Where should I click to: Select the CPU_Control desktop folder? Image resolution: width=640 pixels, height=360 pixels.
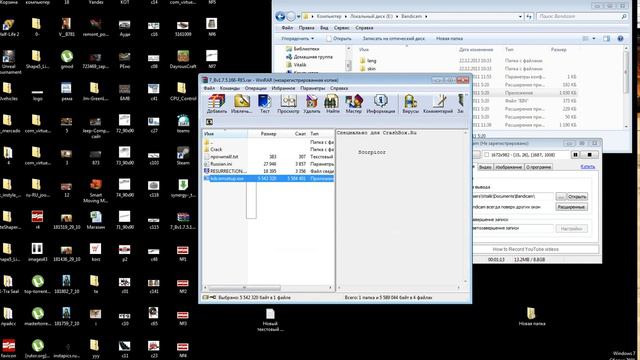point(183,91)
